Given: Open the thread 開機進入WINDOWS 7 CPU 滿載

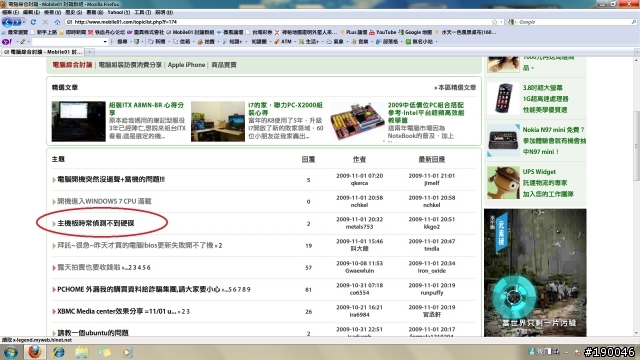Looking at the screenshot, I should (x=104, y=201).
